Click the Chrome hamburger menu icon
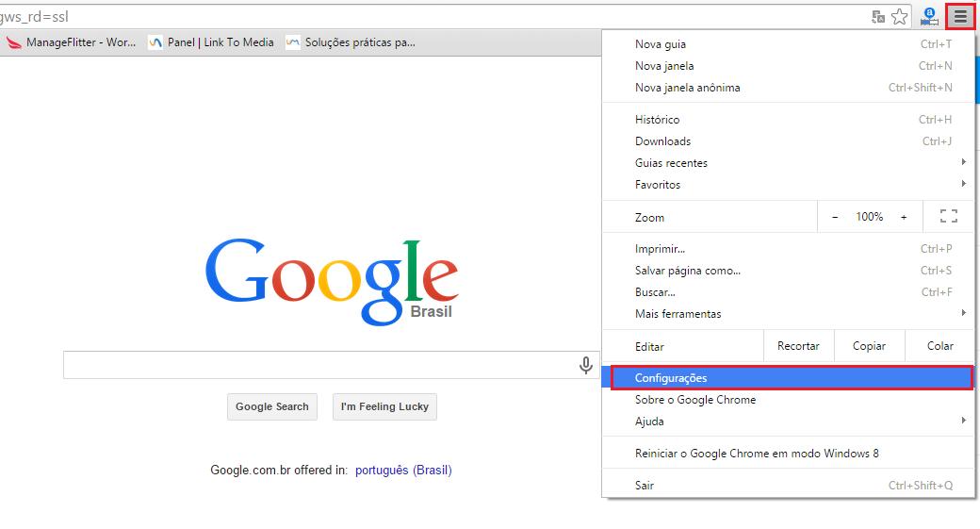Viewport: 980px width, 529px height. click(960, 16)
